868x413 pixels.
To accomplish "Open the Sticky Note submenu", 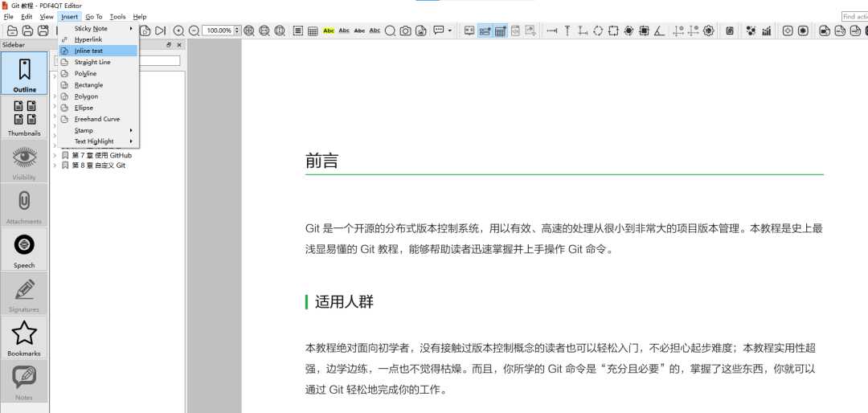I will pos(98,28).
